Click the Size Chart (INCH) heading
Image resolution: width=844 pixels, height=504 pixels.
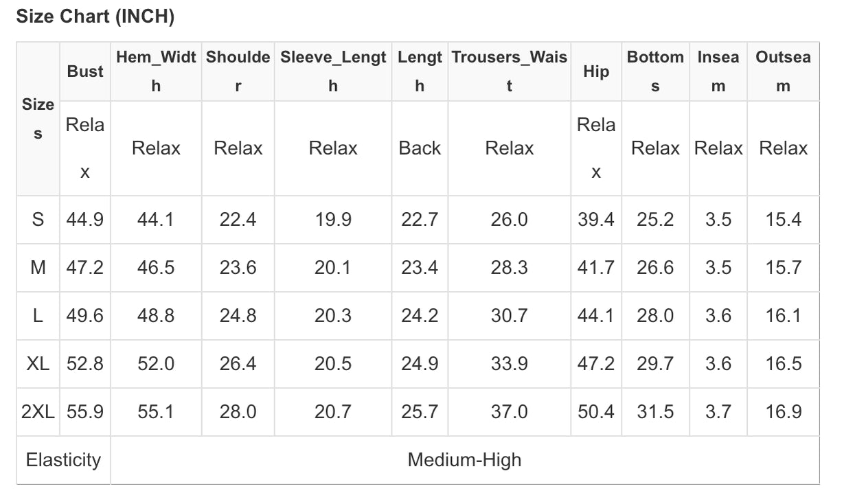95,16
